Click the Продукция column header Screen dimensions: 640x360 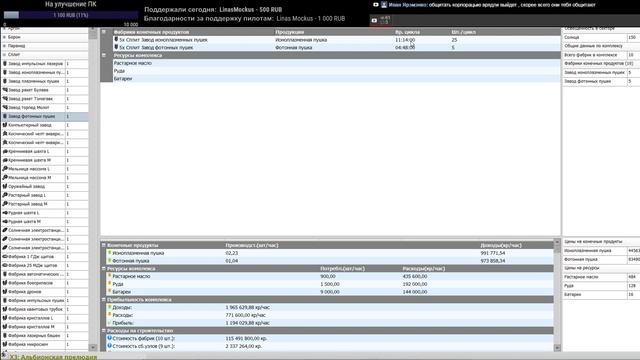pyautogui.click(x=289, y=32)
